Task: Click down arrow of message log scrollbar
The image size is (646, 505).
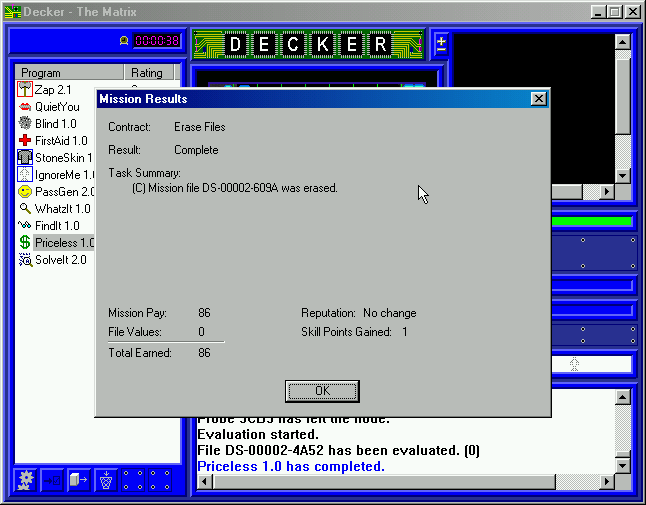Action: 623,466
